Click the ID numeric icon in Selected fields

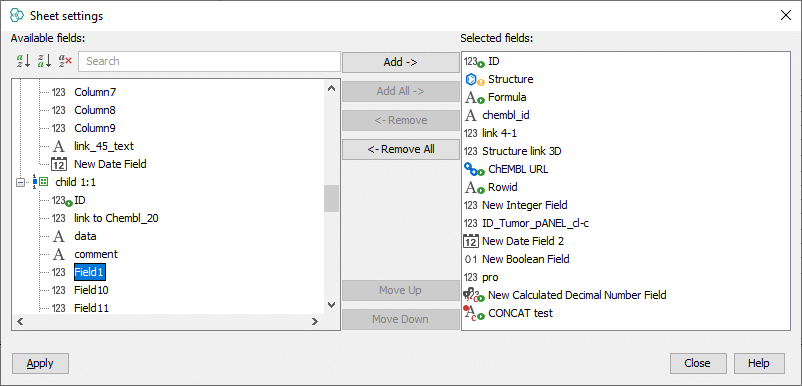[x=474, y=62]
